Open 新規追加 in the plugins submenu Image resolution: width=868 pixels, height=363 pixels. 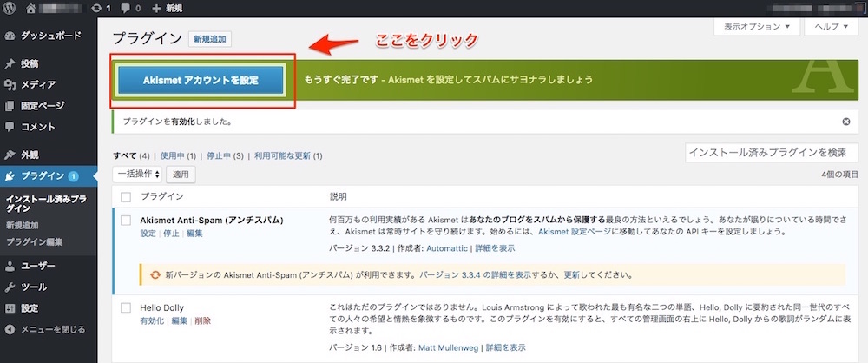[23, 226]
